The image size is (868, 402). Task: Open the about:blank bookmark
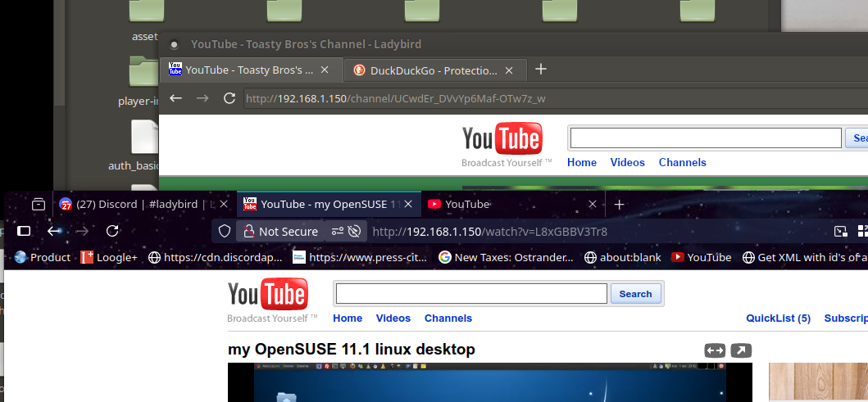coord(622,257)
